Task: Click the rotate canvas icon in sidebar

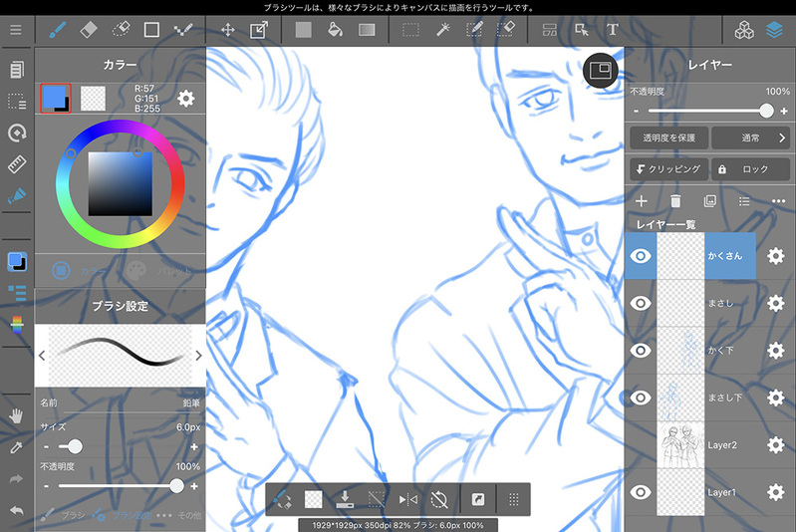Action: click(17, 133)
